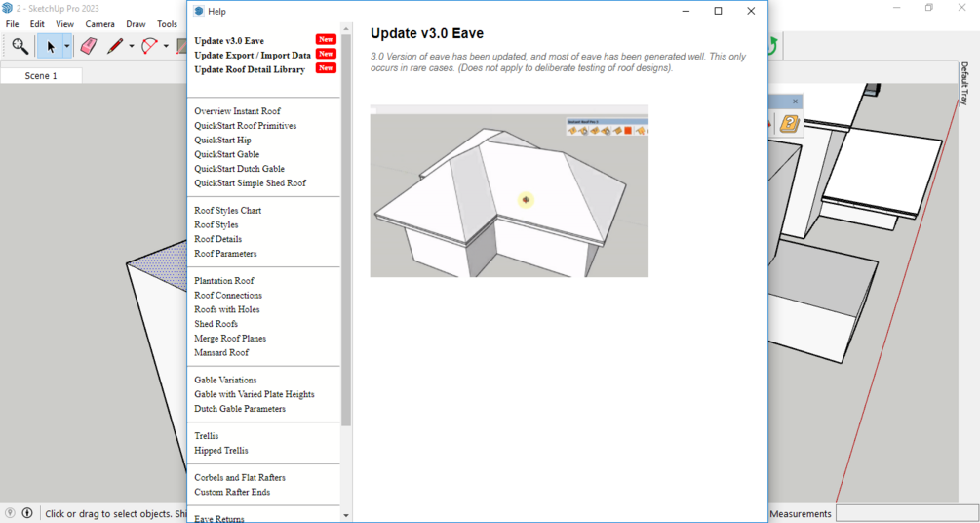Expand the Arc tool dropdown arrow

[166, 46]
